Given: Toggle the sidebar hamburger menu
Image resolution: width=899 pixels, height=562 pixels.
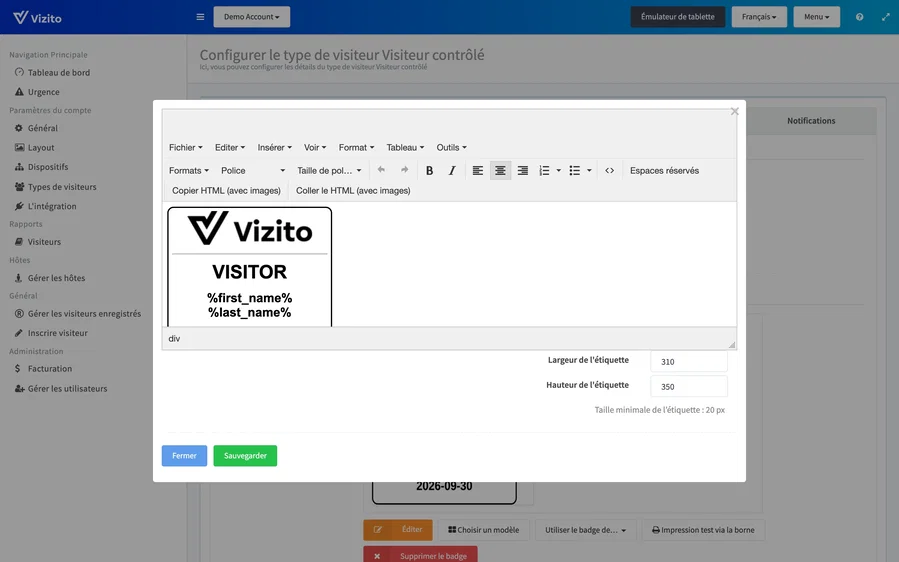Looking at the screenshot, I should (x=200, y=17).
